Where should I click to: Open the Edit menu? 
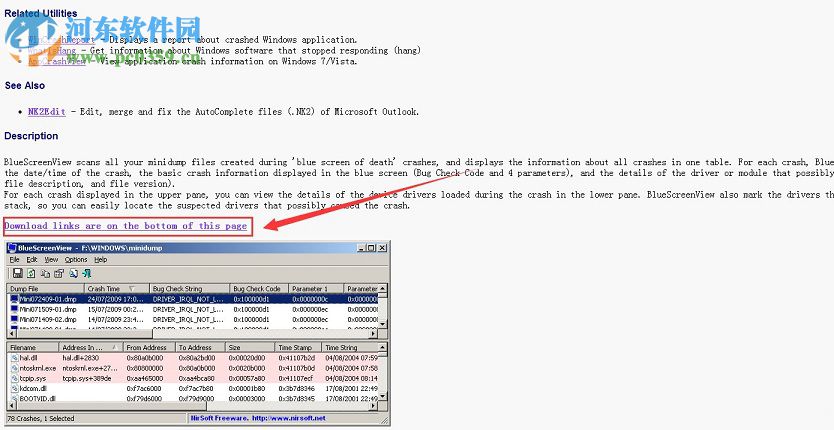pos(32,260)
